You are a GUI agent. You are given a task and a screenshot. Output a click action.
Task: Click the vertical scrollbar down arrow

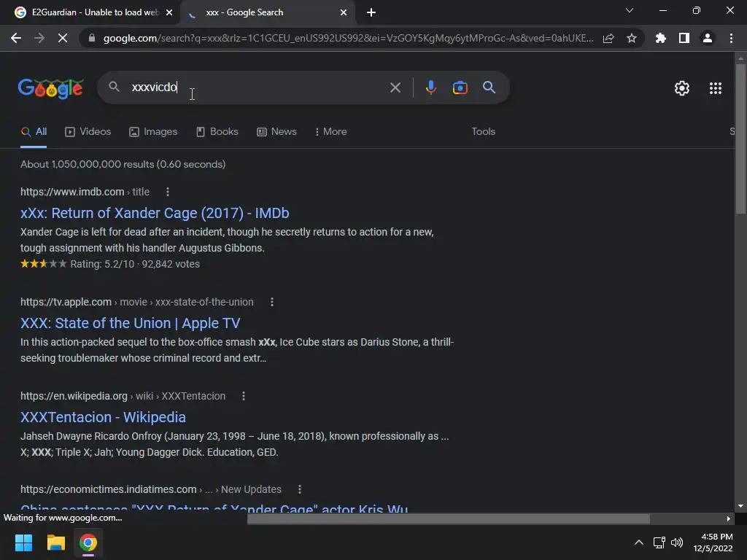[740, 506]
